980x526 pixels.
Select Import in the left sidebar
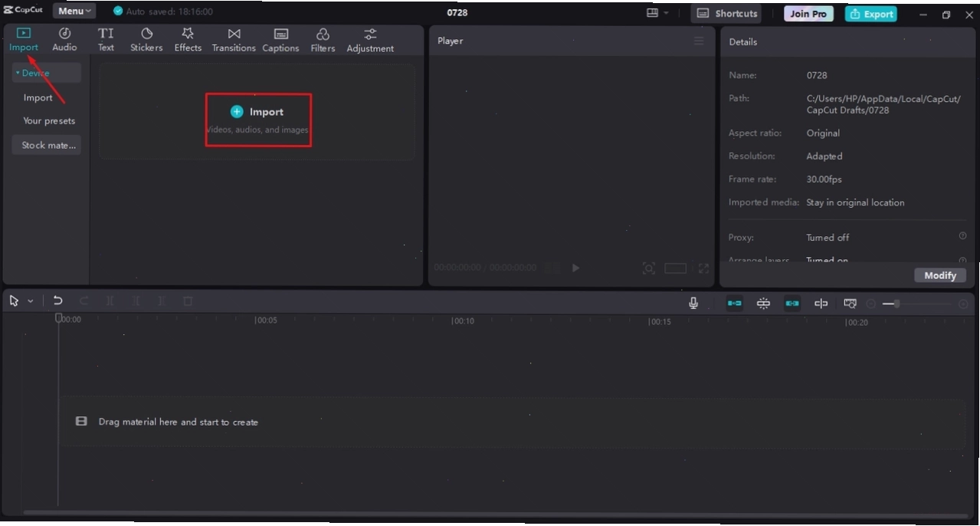click(38, 97)
